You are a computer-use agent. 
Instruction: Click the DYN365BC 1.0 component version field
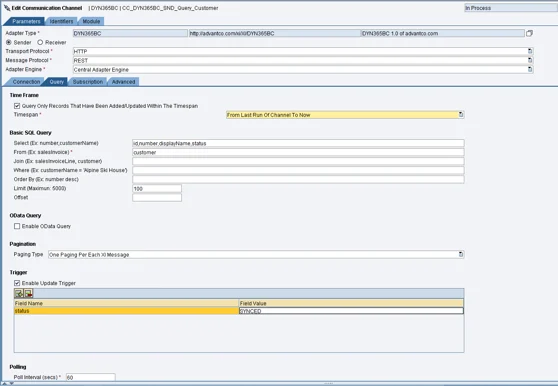pyautogui.click(x=443, y=33)
